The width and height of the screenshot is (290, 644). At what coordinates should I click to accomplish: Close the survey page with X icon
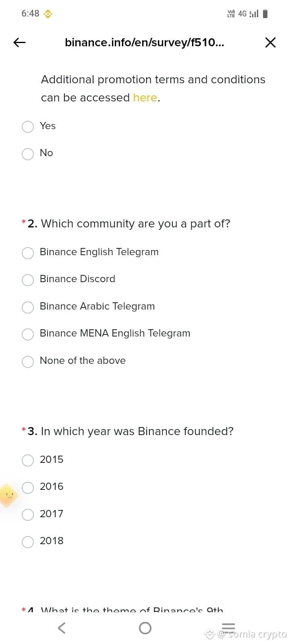270,42
